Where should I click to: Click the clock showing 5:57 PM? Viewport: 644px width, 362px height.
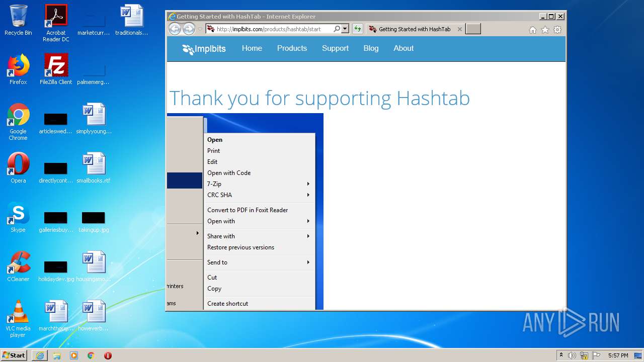point(618,355)
